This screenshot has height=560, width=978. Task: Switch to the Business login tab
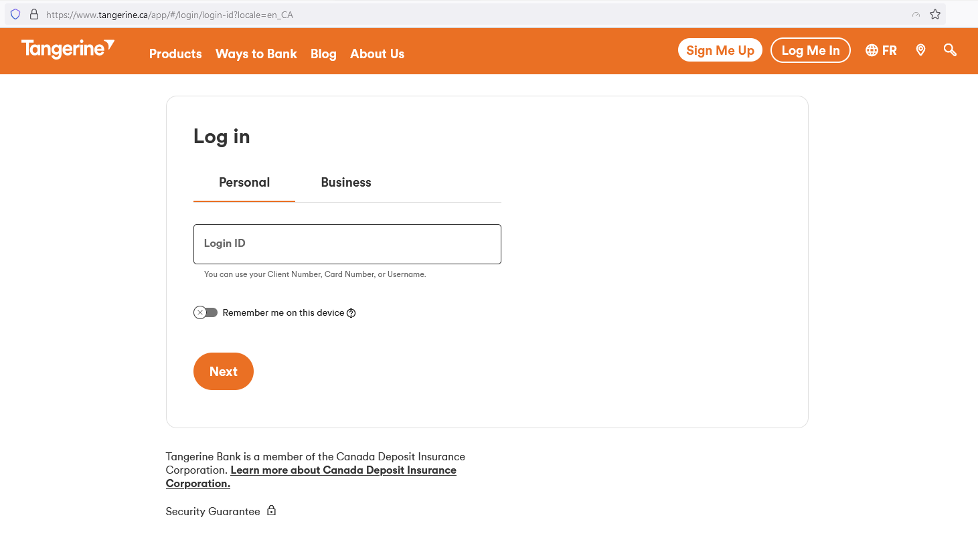coord(346,182)
